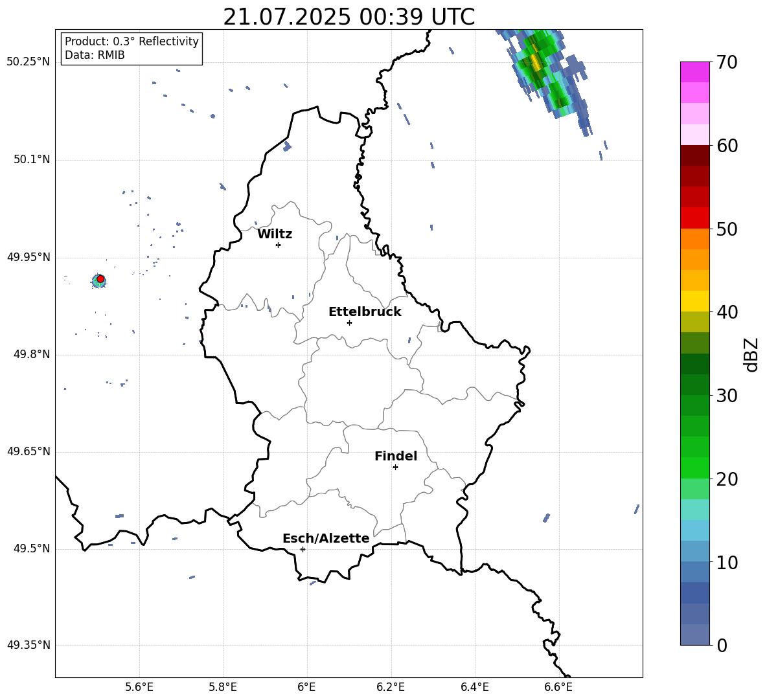Click the 49.35°N latitude label
Screen dimensions: 767x700
[29, 645]
